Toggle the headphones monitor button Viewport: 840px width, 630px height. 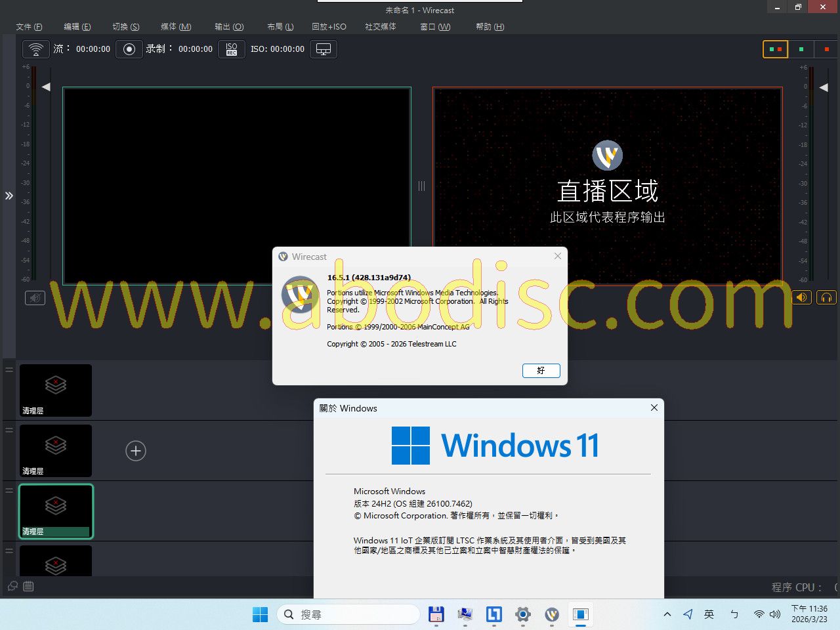tap(826, 298)
